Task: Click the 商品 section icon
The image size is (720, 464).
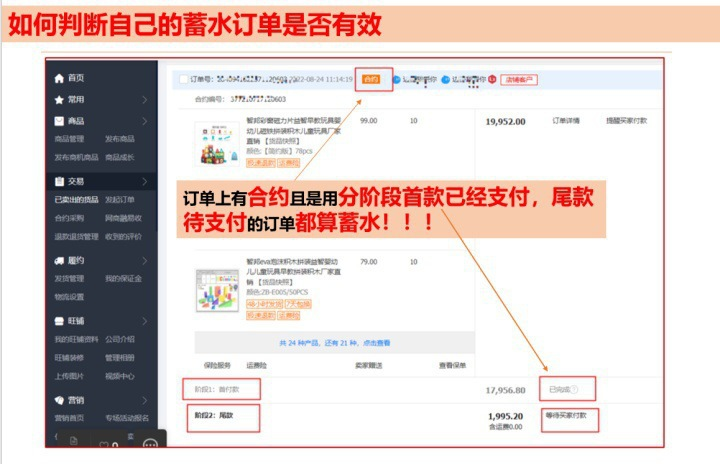Action: [59, 121]
